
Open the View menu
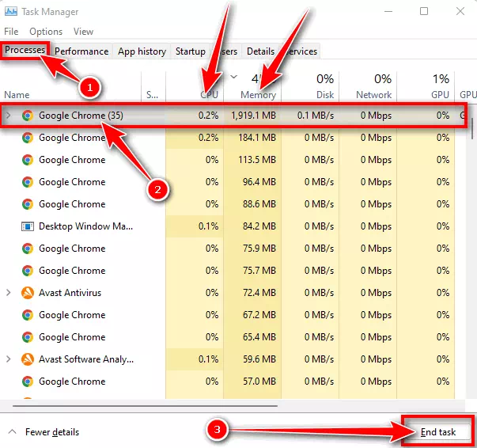(x=83, y=32)
